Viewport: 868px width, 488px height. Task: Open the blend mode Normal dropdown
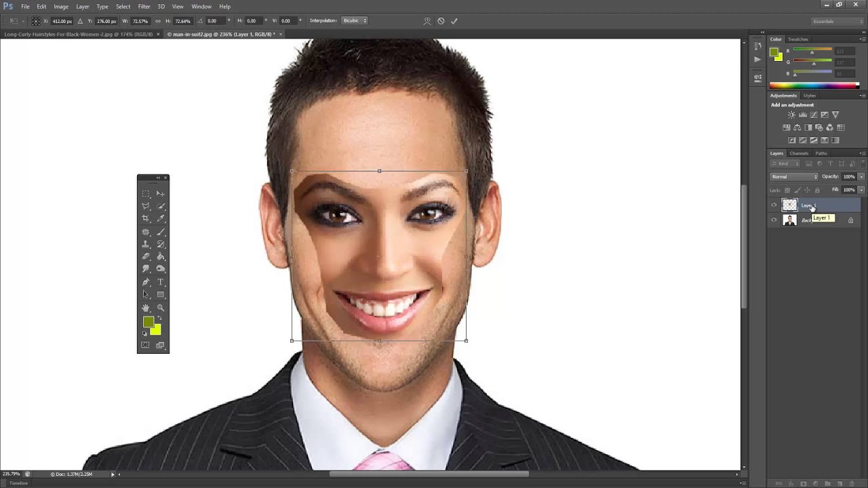pos(794,177)
